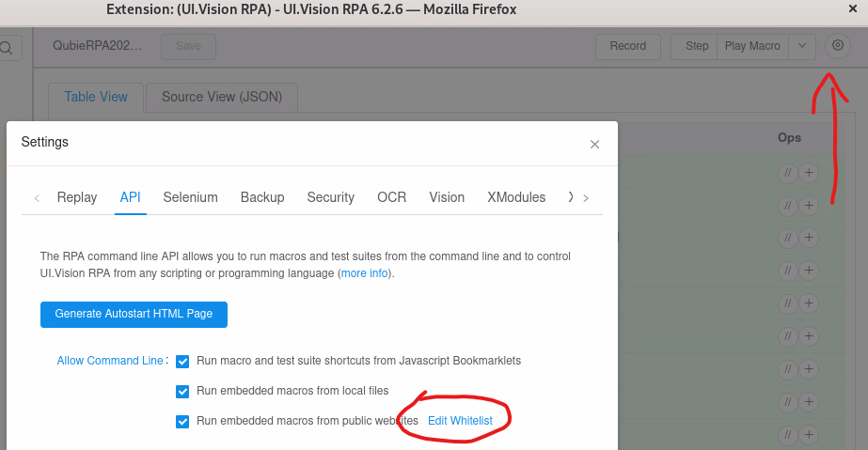Switch to Source View (JSON) tab
This screenshot has width=868, height=450.
221,98
